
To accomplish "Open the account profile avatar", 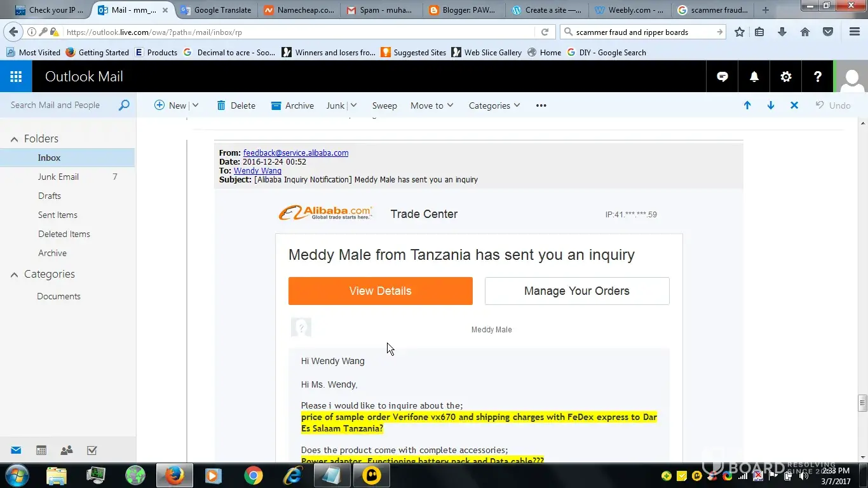I will (851, 77).
